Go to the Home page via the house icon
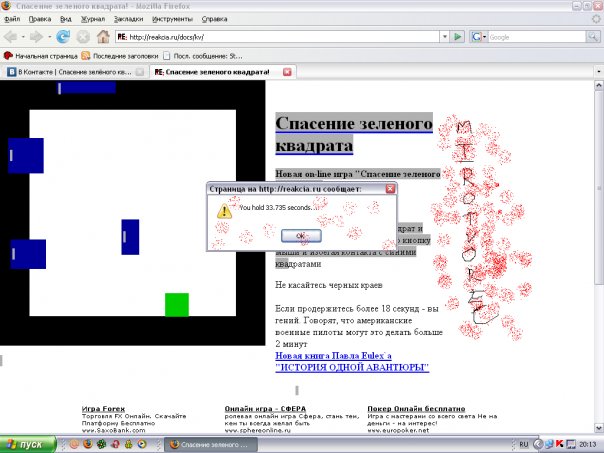Screen dimensions: 604x453 [102, 37]
